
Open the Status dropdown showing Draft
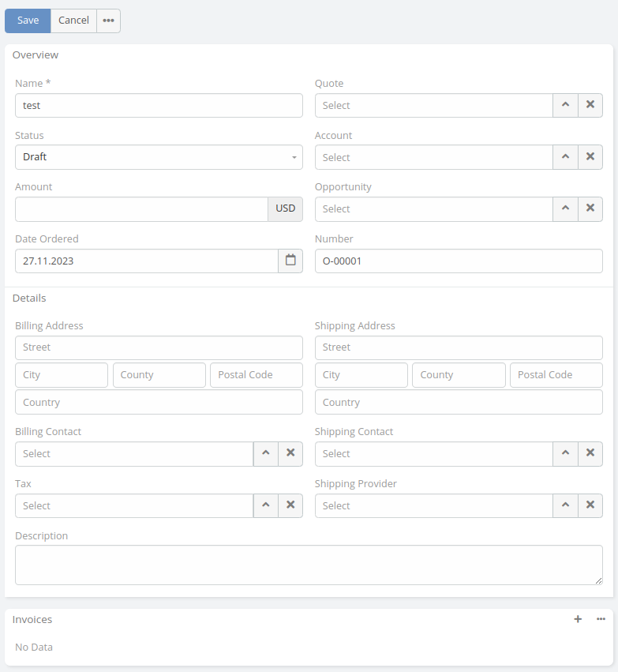[x=158, y=157]
